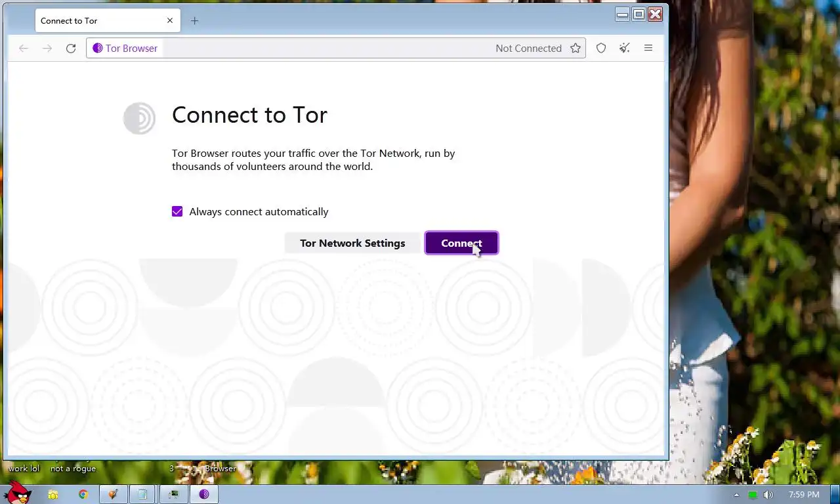The height and width of the screenshot is (504, 840).
Task: Switch to Tor Browser taskbar icon
Action: tap(204, 495)
